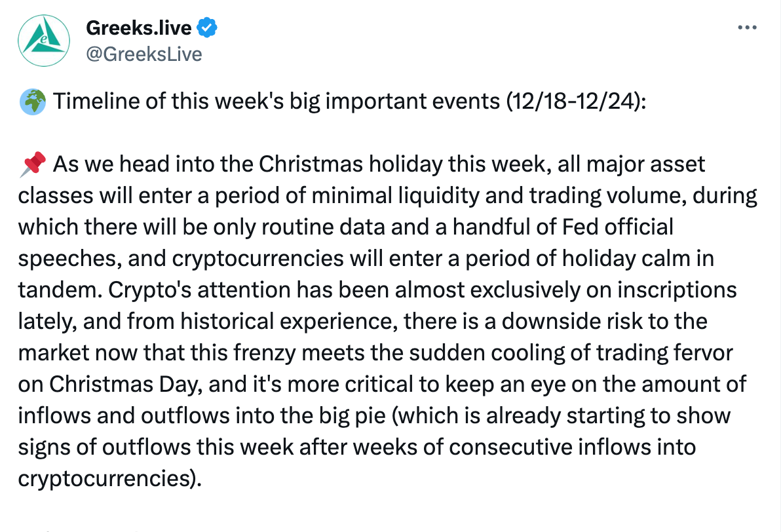Open the tweet's three-dot More menu

click(747, 28)
